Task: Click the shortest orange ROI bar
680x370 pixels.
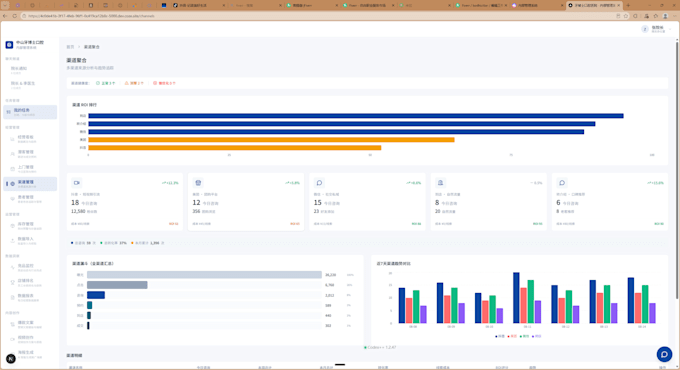Action: pyautogui.click(x=235, y=148)
